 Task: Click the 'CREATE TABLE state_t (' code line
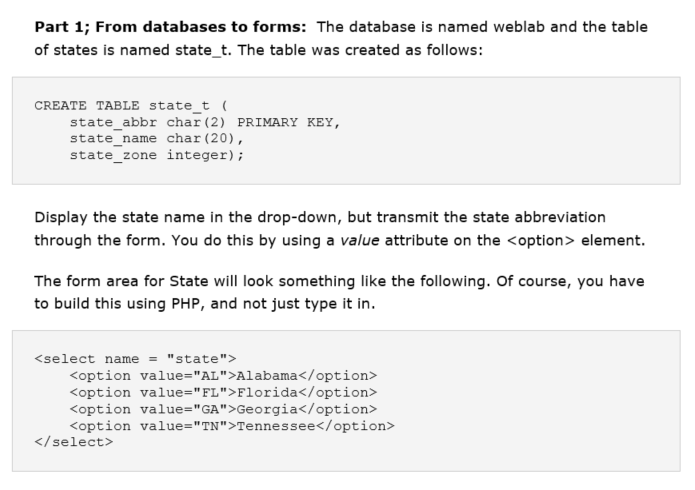click(131, 106)
